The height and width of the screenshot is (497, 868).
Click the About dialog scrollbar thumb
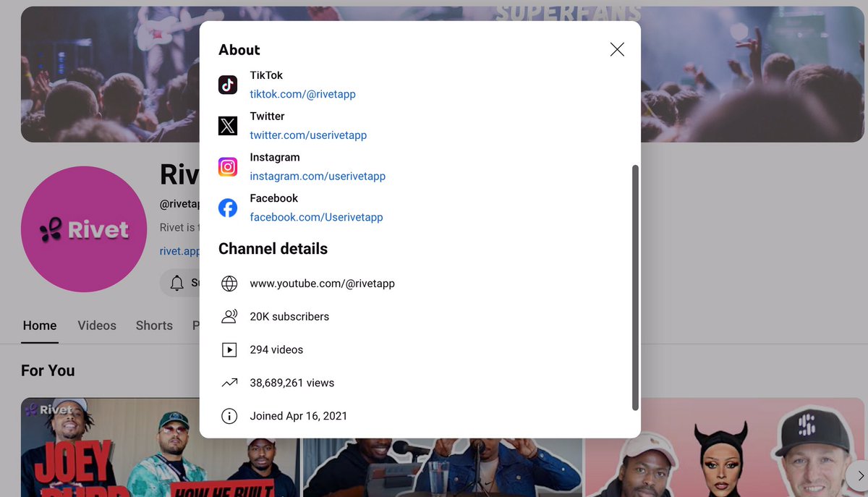click(x=635, y=287)
